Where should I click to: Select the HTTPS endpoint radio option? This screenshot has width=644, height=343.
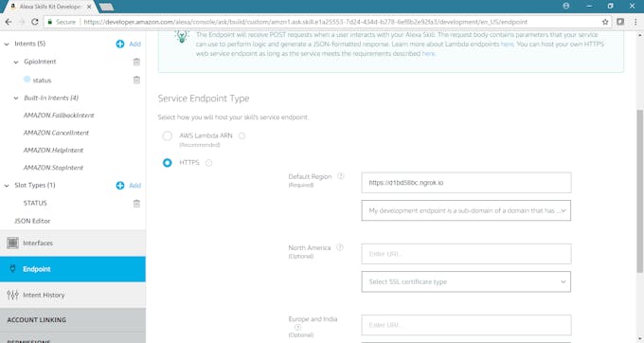(168, 163)
